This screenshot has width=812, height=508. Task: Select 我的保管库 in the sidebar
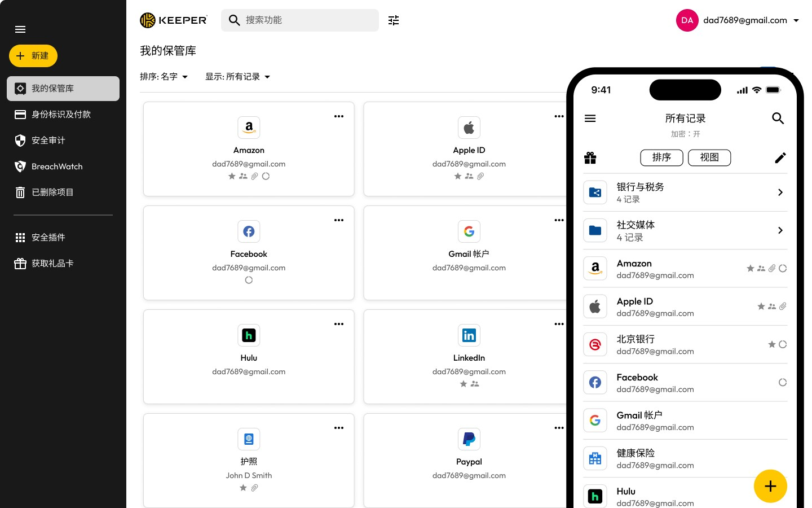63,89
